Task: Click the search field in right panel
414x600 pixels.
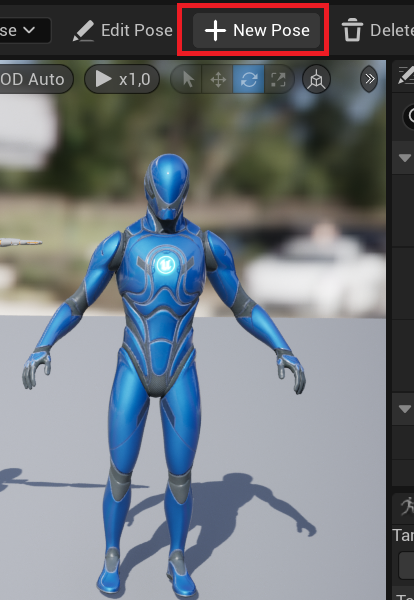Action: [x=408, y=116]
